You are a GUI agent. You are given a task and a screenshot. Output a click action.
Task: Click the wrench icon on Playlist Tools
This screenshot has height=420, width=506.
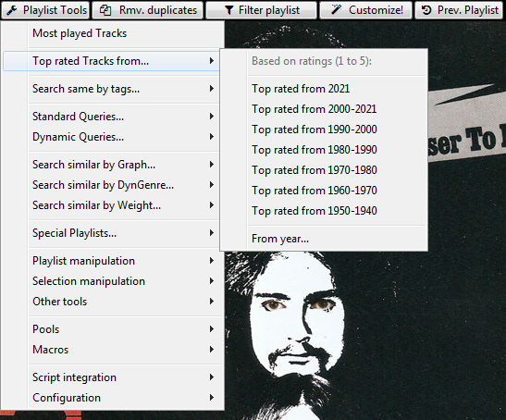coord(12,10)
